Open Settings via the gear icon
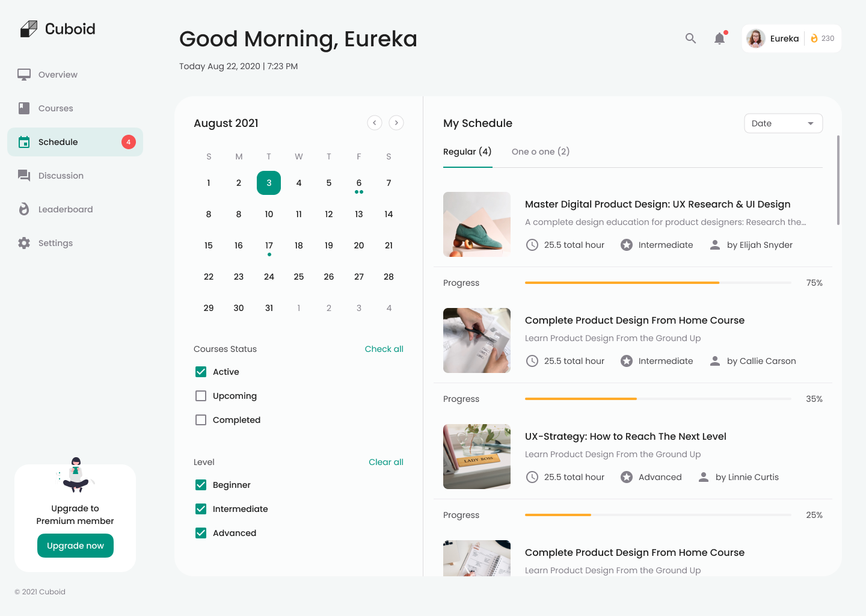Viewport: 866px width, 616px height. click(24, 243)
